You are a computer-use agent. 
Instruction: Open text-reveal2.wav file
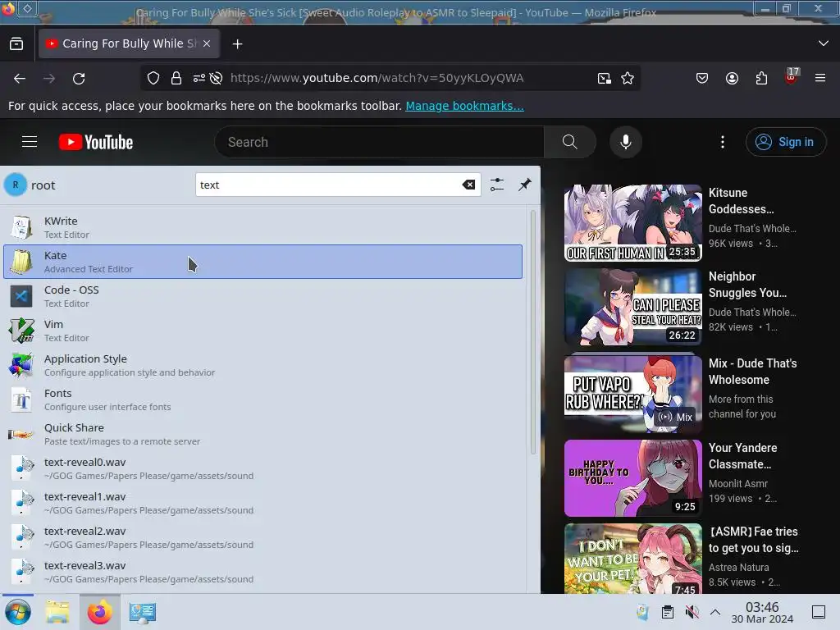(263, 537)
